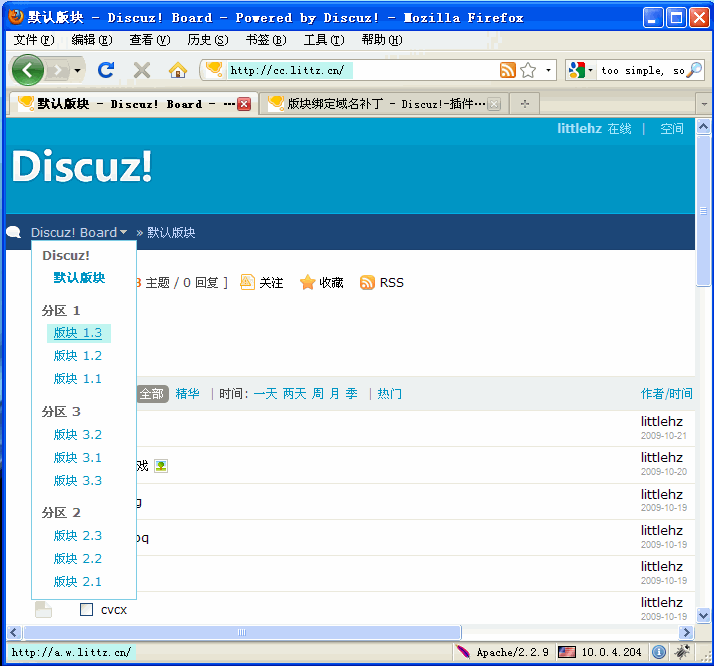Open 版块 3.3 in the forum menu
714x666 pixels.
pos(78,480)
